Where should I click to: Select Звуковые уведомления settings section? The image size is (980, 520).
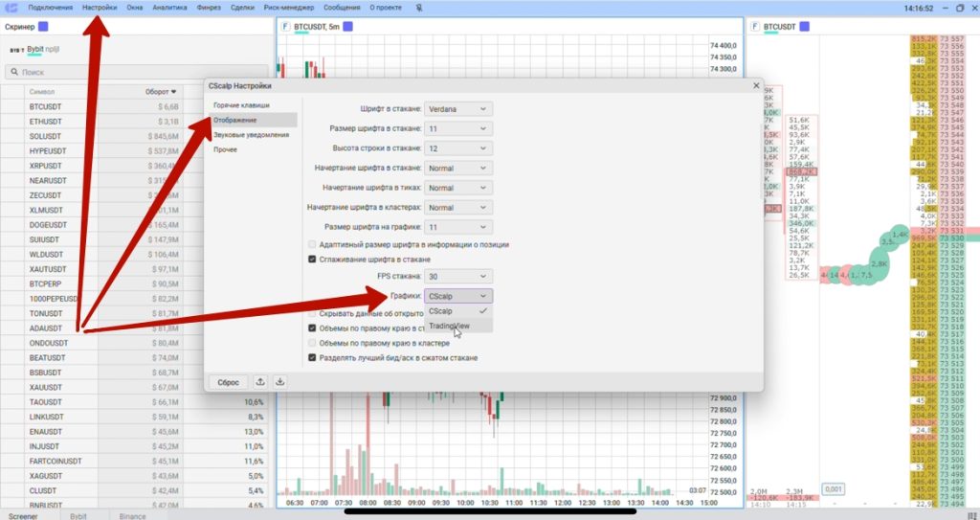253,134
